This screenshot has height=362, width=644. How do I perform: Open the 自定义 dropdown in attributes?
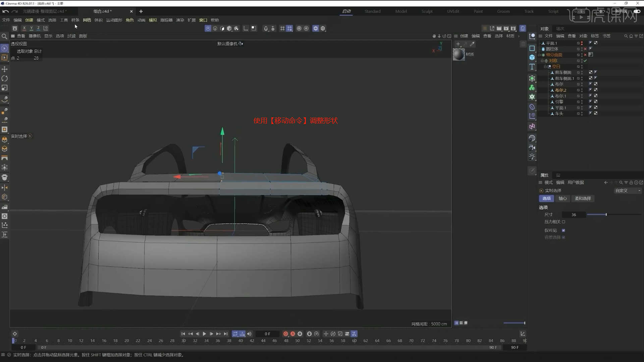tap(627, 190)
